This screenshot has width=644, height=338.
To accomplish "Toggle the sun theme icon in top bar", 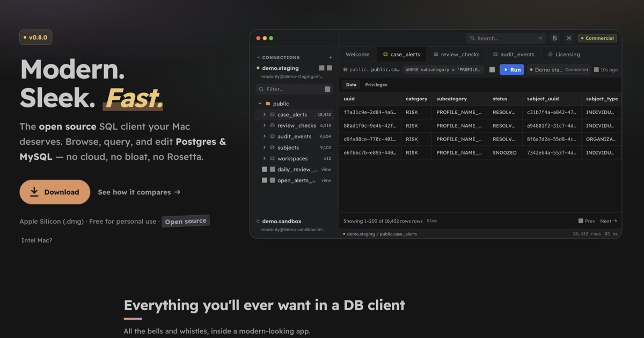I will [569, 38].
